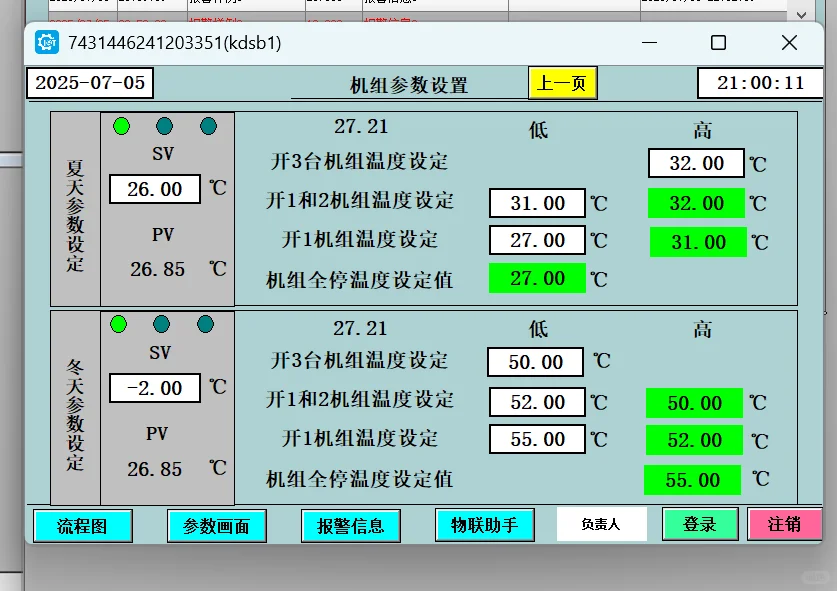Click the second teal indicator lamp for summer
The image size is (837, 591).
coord(206,126)
